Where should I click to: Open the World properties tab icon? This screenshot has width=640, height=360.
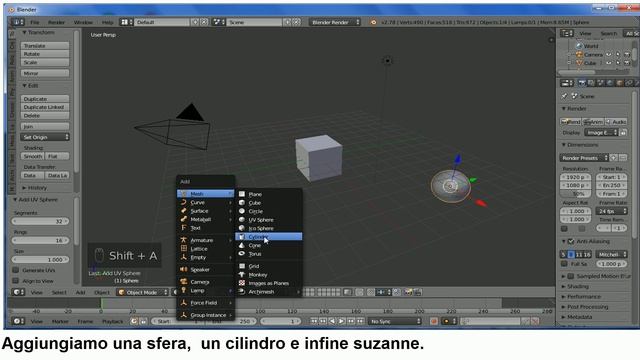click(610, 83)
